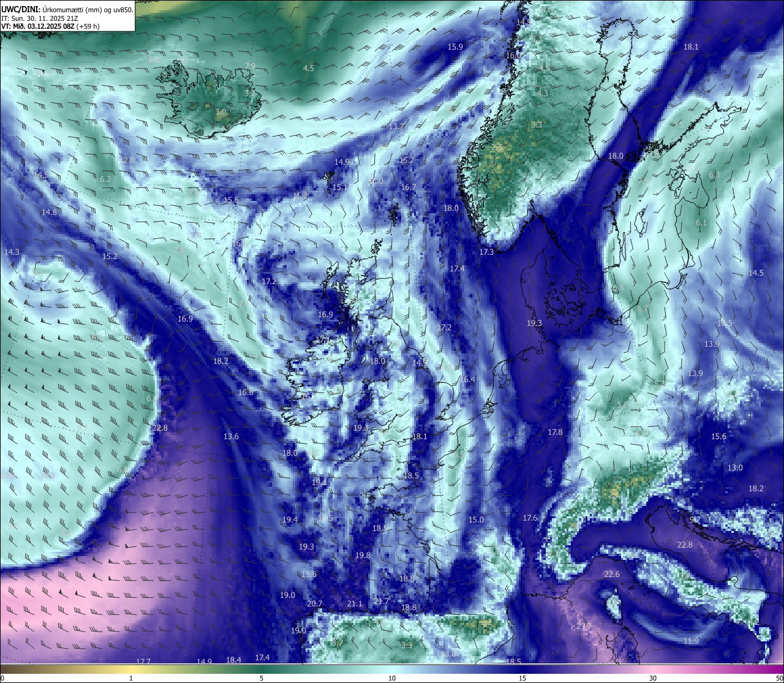Screen dimensions: 784x683
Task: Click the 6.1 value label
Action: click(701, 222)
